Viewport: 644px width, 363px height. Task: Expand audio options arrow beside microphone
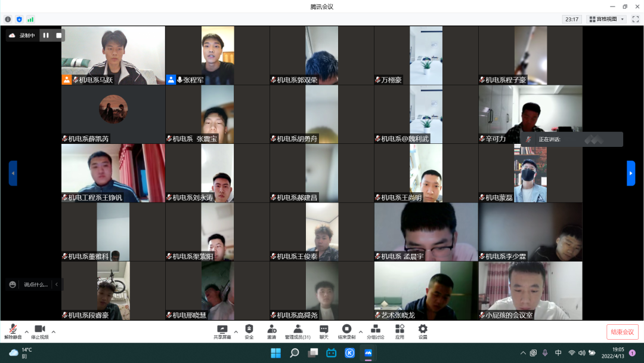tap(27, 332)
